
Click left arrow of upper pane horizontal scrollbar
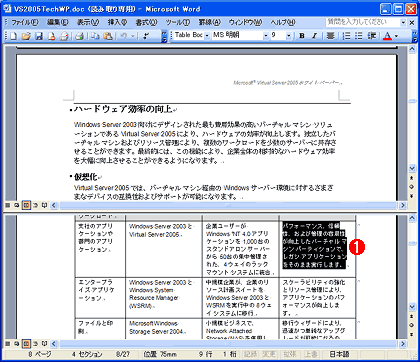coord(54,205)
